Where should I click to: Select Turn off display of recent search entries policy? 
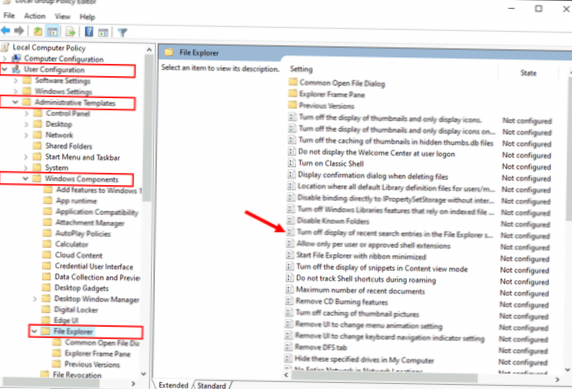tap(394, 234)
